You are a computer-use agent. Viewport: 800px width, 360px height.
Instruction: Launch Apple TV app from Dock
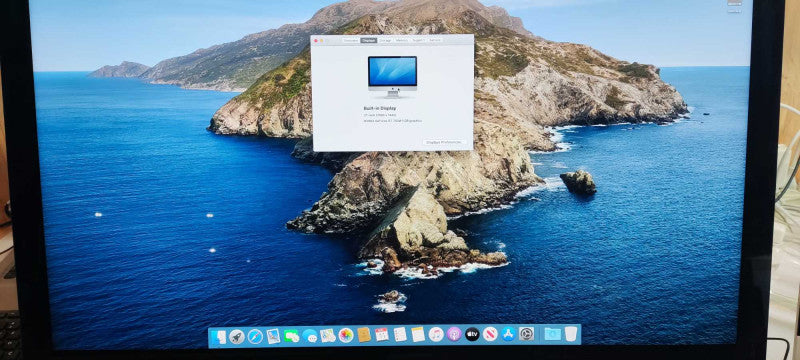[472, 334]
